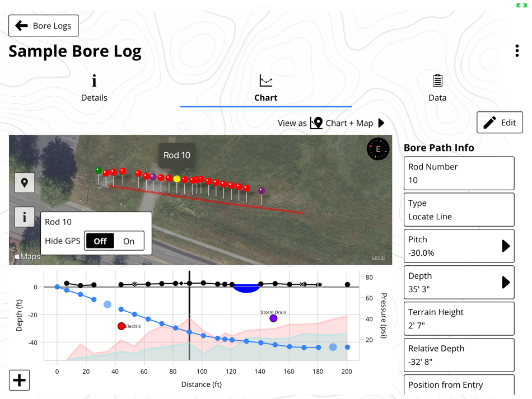Click the chart line graph icon
This screenshot has width=532, height=399.
tap(265, 81)
